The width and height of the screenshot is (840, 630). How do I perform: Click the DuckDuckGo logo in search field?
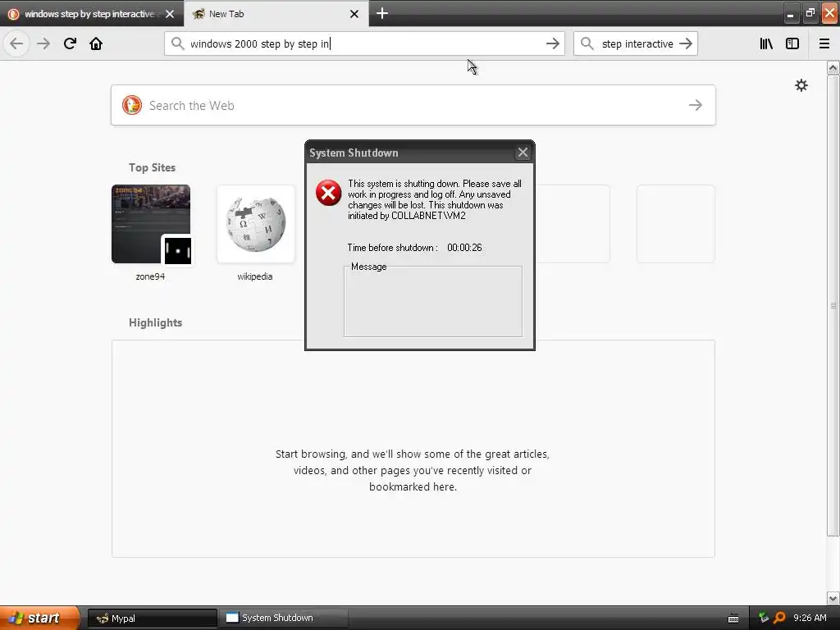point(132,105)
